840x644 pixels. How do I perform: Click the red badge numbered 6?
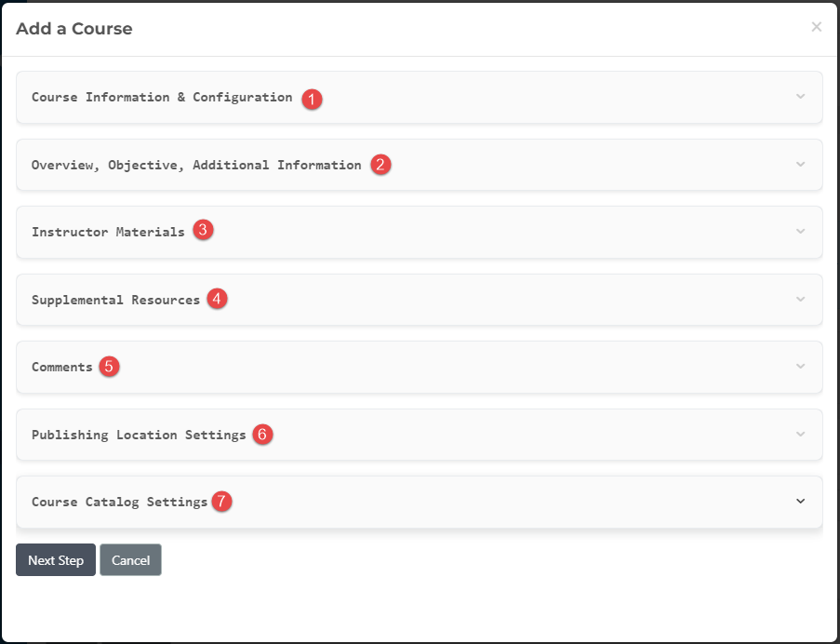tap(261, 434)
